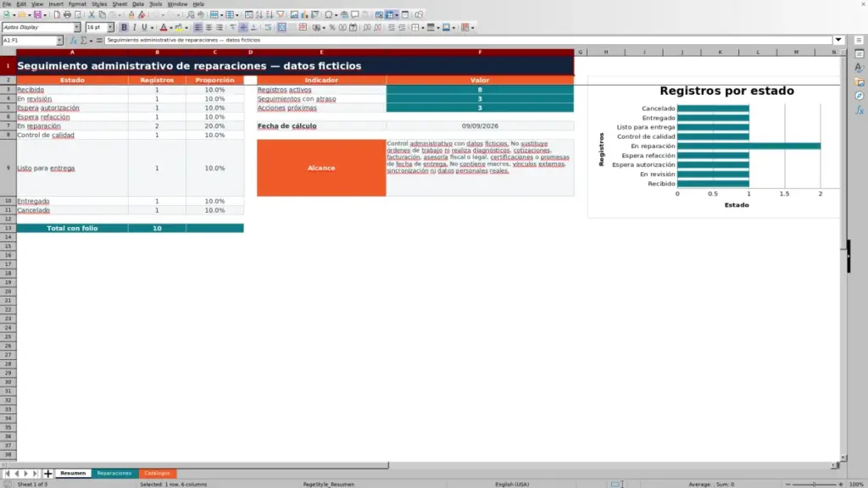Apply percent format with the % icon

point(332,28)
